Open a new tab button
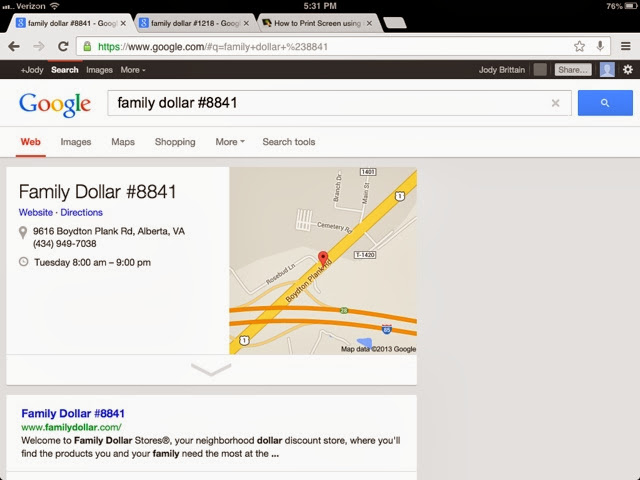 click(395, 23)
